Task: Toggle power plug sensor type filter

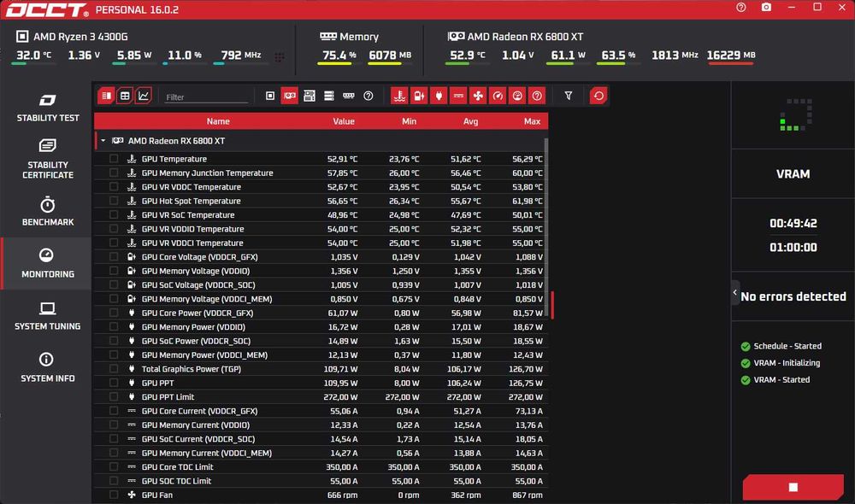Action: coord(439,96)
